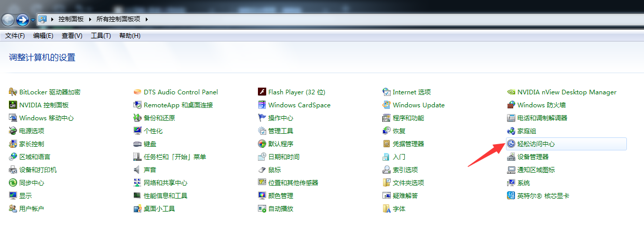Open the NVIDIA 控制面板 icon
Image resolution: width=644 pixels, height=238 pixels.
[13, 105]
